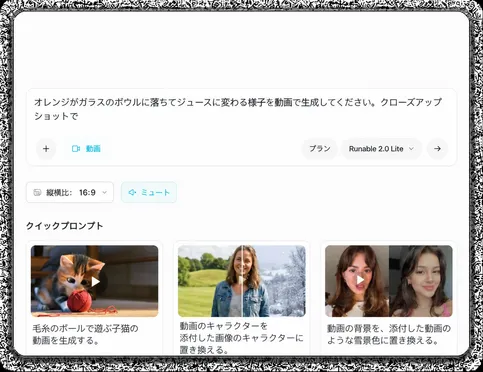The width and height of the screenshot is (483, 372).
Task: Open the 縦横比 16:9 aspect ratio dropdown
Action: (x=70, y=192)
